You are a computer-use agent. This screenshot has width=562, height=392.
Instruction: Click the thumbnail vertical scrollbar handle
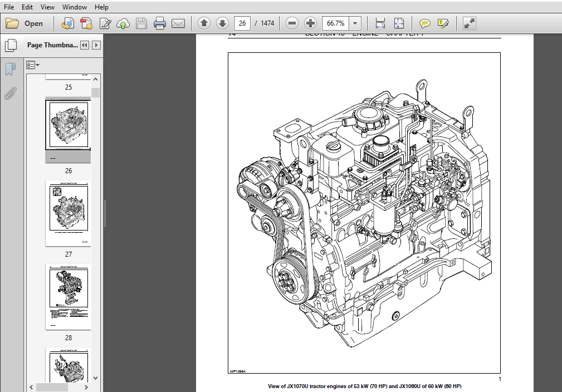[95, 92]
